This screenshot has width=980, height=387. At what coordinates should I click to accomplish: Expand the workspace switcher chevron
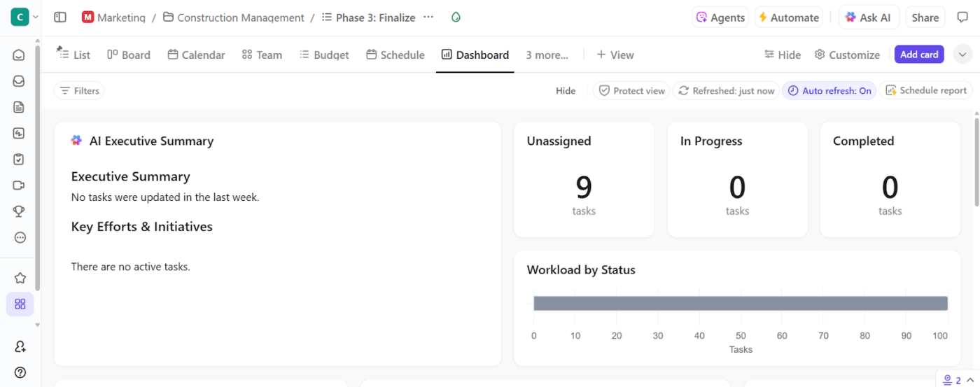[x=36, y=17]
